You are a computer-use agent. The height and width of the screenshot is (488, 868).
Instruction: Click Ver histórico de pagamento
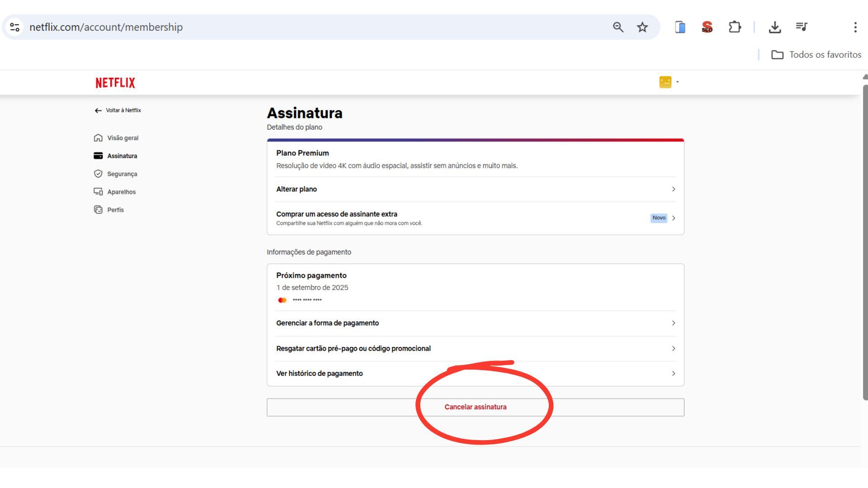[476, 373]
